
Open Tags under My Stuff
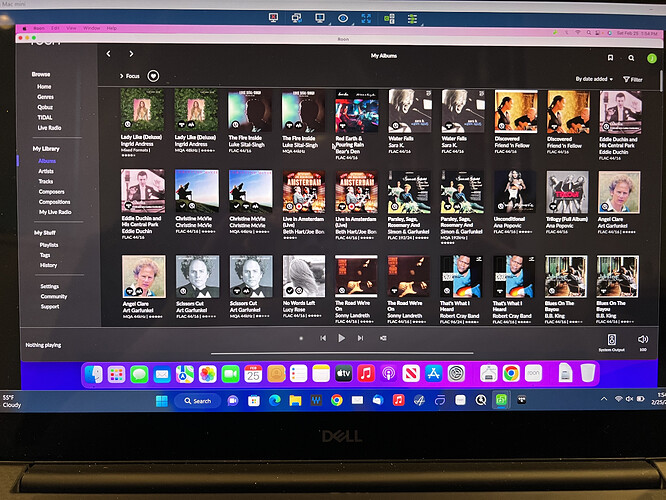[x=45, y=255]
